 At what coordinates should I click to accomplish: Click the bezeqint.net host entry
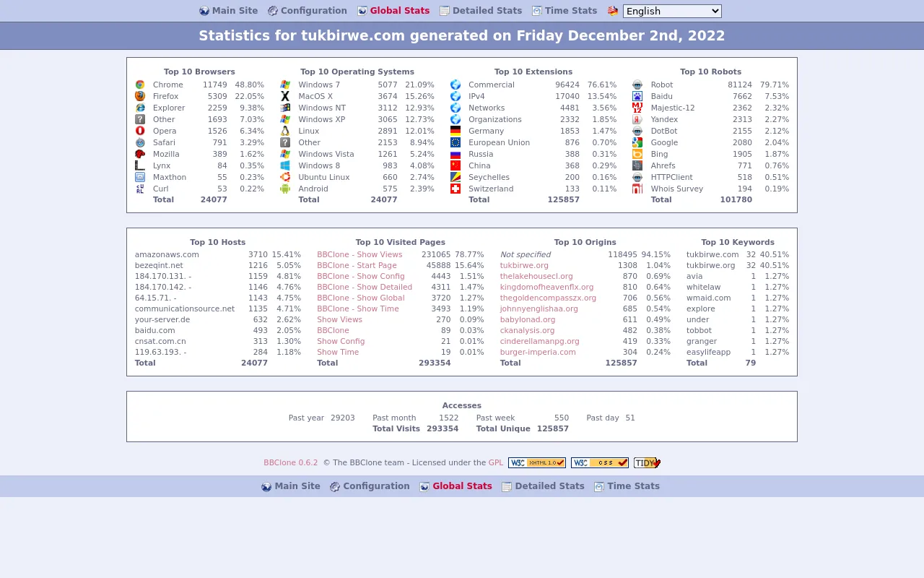[159, 265]
